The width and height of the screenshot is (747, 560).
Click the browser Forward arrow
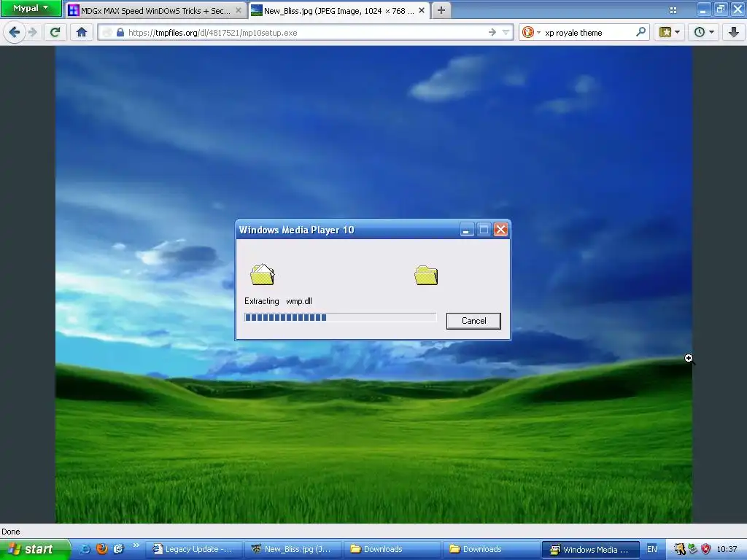click(x=32, y=32)
